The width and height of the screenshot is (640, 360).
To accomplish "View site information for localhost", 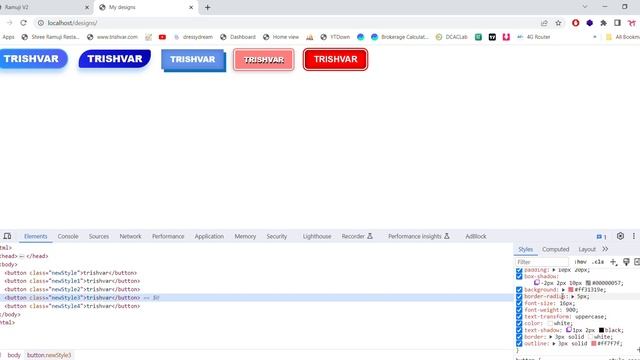I will point(41,23).
